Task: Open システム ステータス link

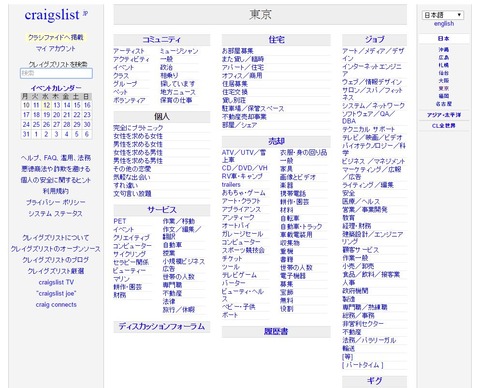Action: 56,214
